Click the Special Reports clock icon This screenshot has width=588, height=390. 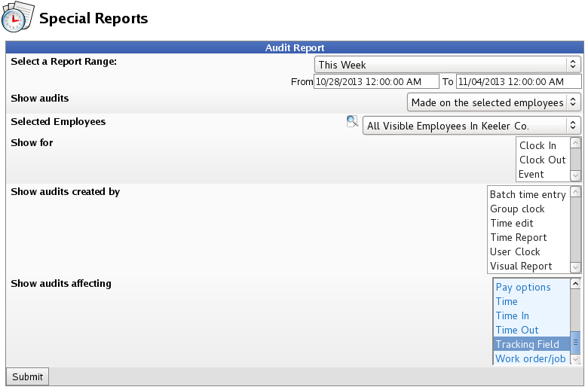click(x=17, y=17)
